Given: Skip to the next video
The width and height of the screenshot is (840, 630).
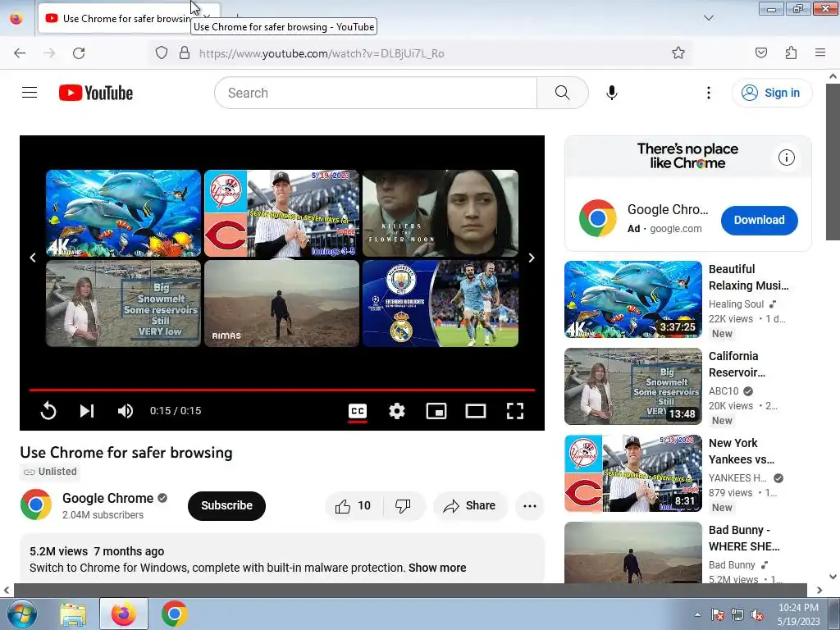Looking at the screenshot, I should [87, 411].
